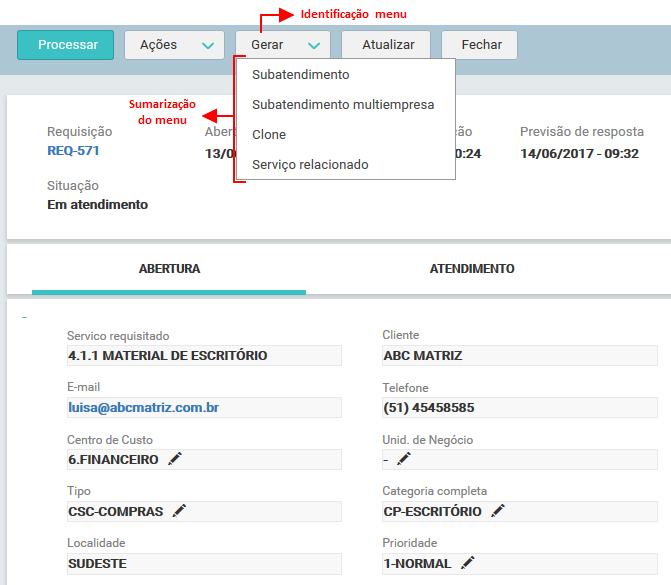Screen dimensions: 671x585
Task: Click the 6.FINANCEIRO cost center value
Action: 113,460
